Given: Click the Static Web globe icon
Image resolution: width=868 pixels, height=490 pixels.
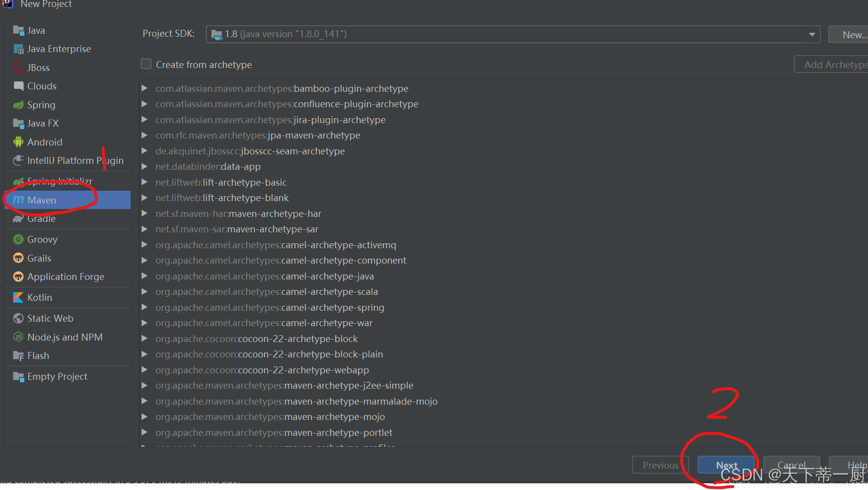Looking at the screenshot, I should [x=18, y=318].
